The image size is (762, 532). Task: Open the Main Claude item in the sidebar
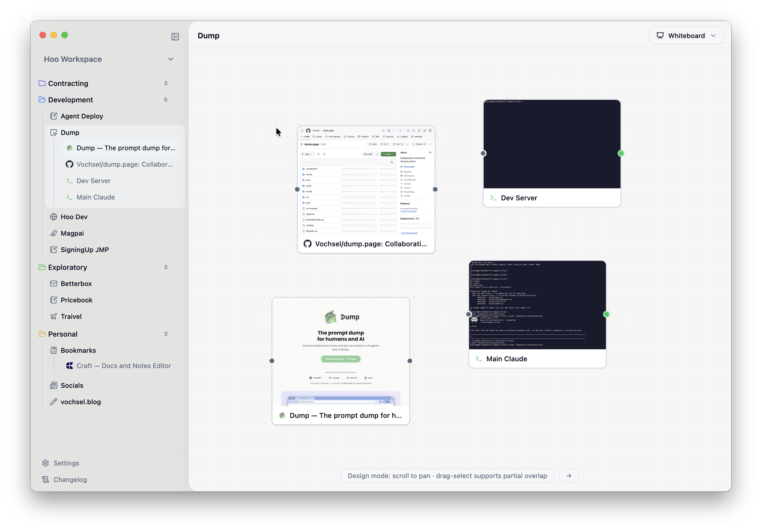click(x=121, y=197)
